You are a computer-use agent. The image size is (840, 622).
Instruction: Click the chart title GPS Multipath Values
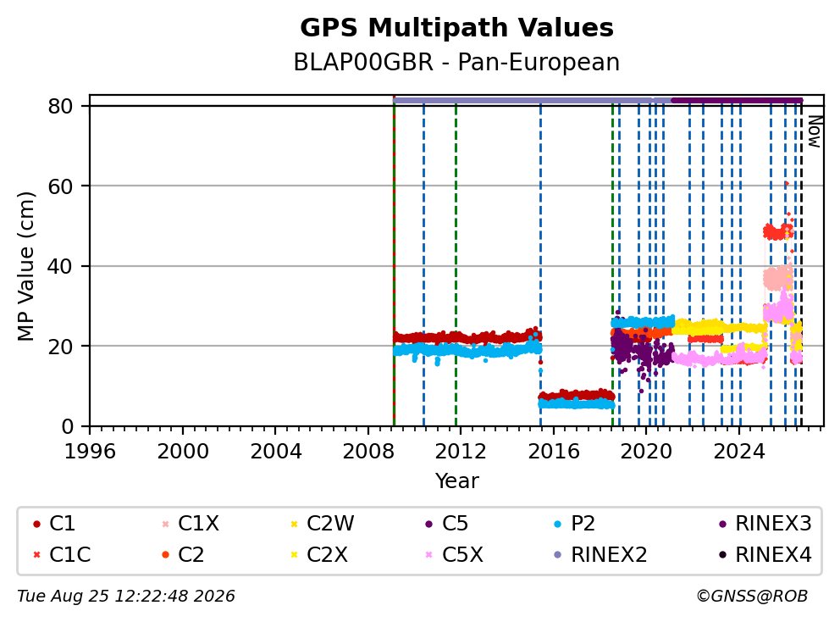(x=456, y=28)
